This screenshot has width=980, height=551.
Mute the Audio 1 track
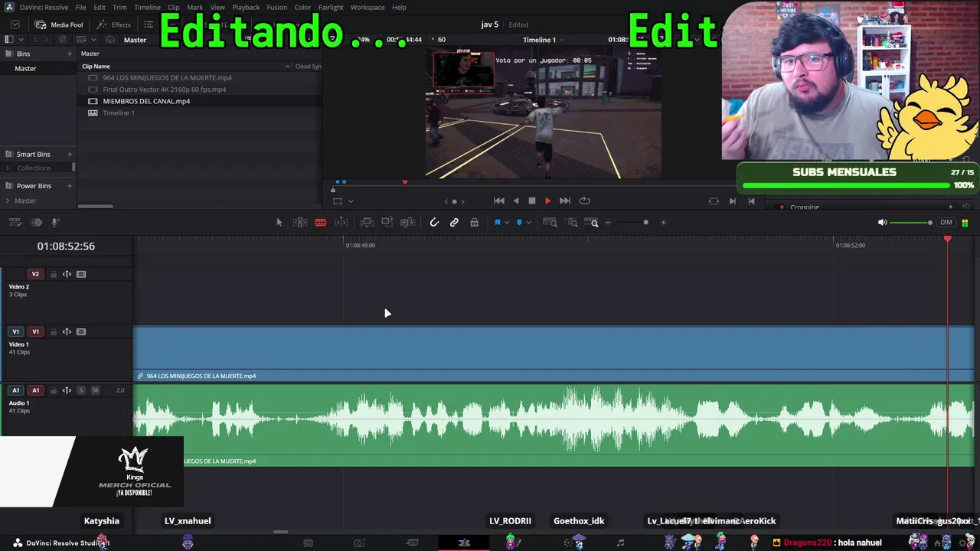pos(95,390)
